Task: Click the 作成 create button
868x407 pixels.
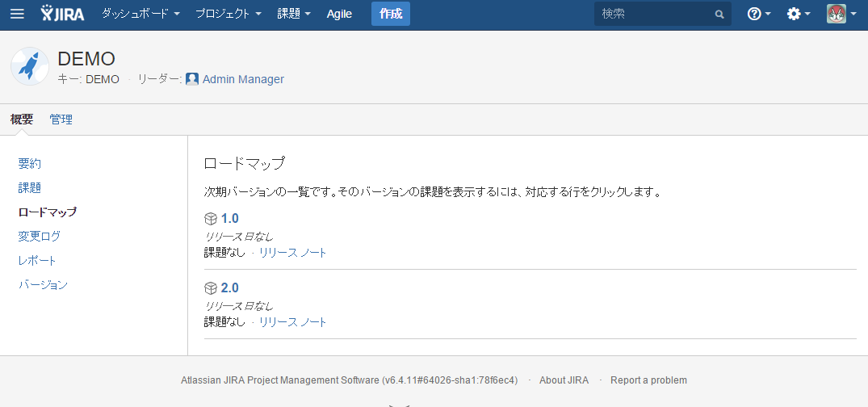Action: (391, 14)
